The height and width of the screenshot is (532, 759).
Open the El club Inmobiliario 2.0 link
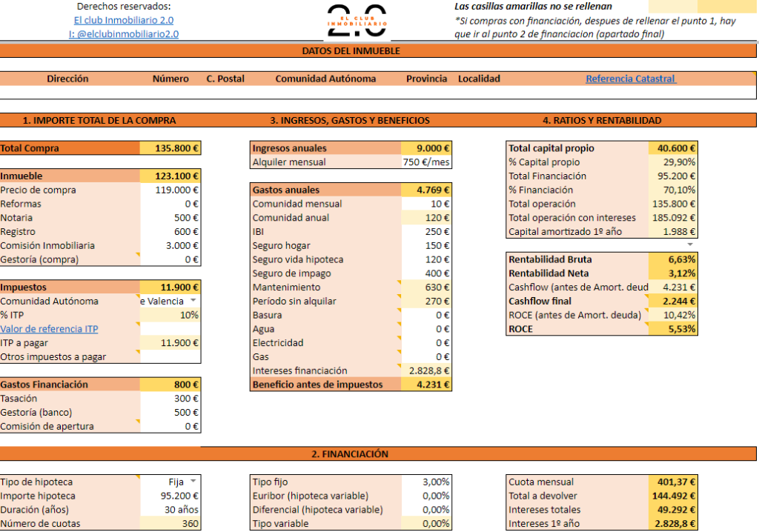tap(124, 20)
